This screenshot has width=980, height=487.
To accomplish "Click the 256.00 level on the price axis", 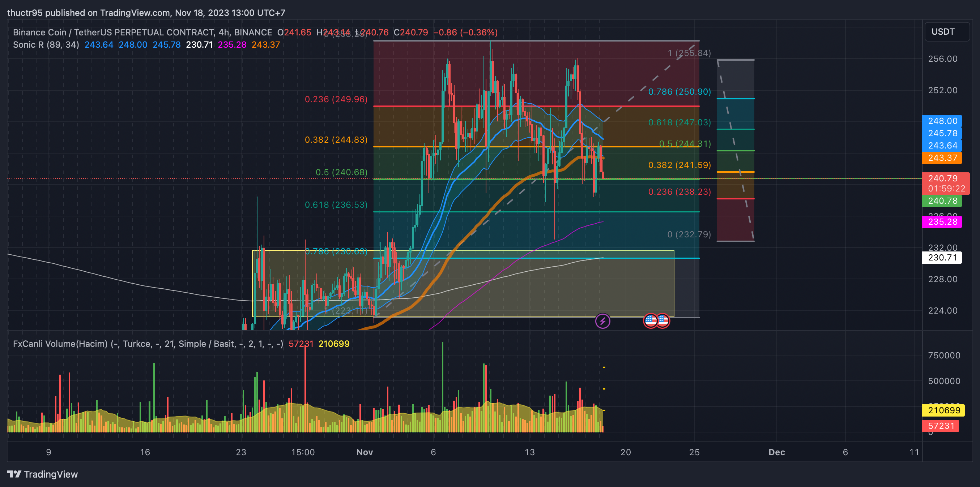I will click(x=943, y=59).
